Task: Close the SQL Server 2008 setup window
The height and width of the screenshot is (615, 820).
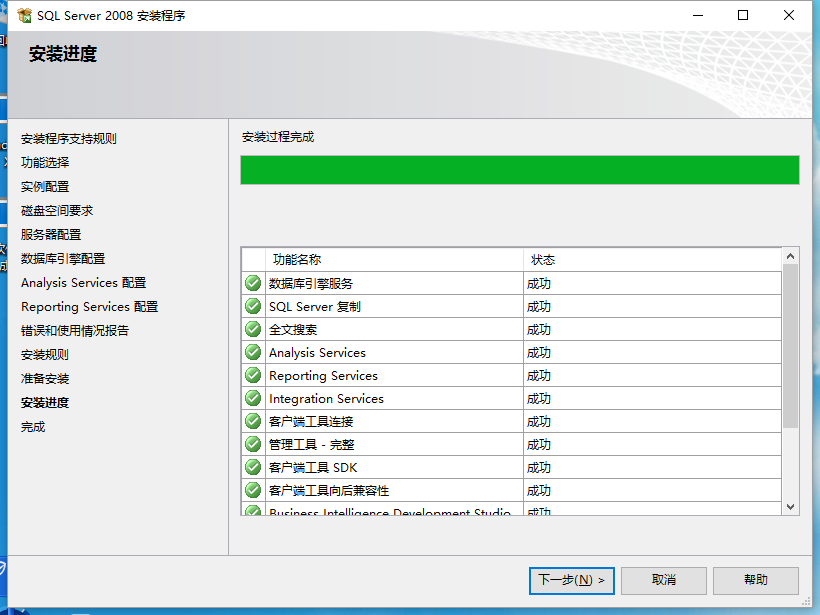Action: click(789, 15)
